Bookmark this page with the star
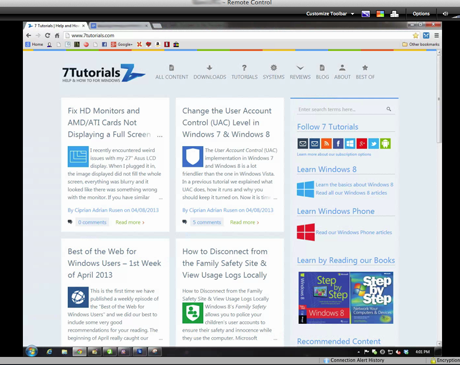The width and height of the screenshot is (460, 365). coord(416,35)
